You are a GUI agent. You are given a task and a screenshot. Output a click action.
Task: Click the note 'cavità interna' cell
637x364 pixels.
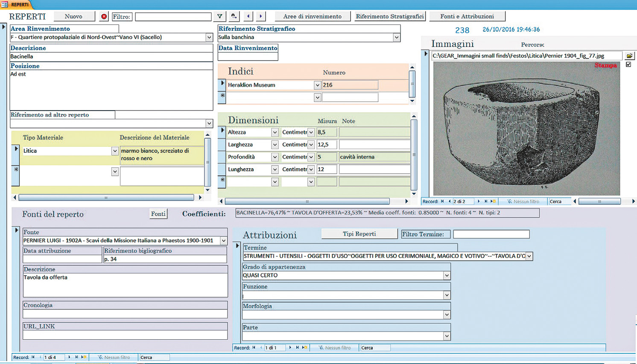[374, 157]
